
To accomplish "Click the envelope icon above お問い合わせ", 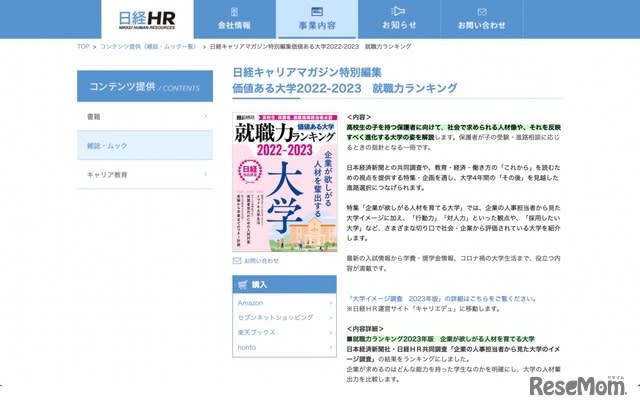I will point(482,12).
